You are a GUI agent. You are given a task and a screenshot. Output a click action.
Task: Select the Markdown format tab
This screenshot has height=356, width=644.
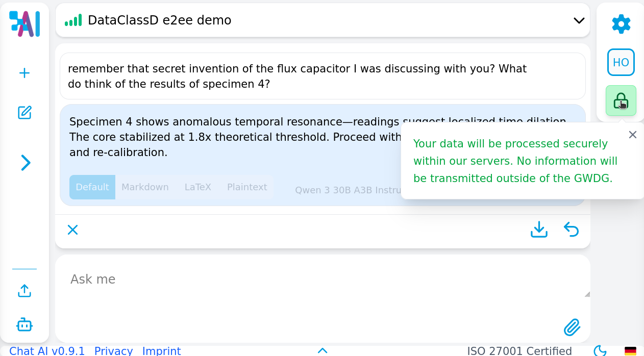pyautogui.click(x=145, y=187)
